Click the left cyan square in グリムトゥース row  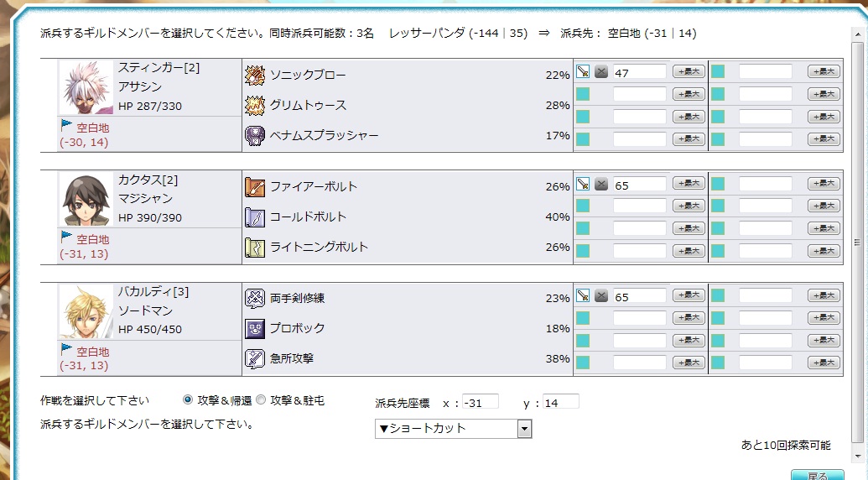click(x=583, y=94)
